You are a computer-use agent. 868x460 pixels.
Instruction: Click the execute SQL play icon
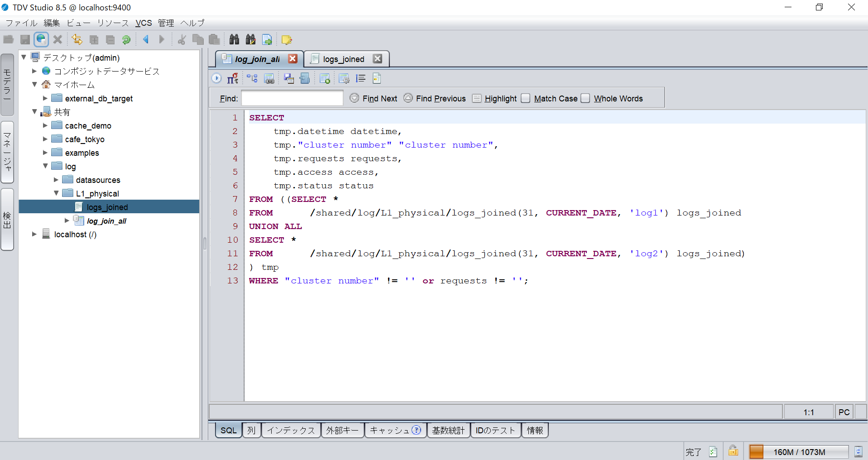pos(216,78)
